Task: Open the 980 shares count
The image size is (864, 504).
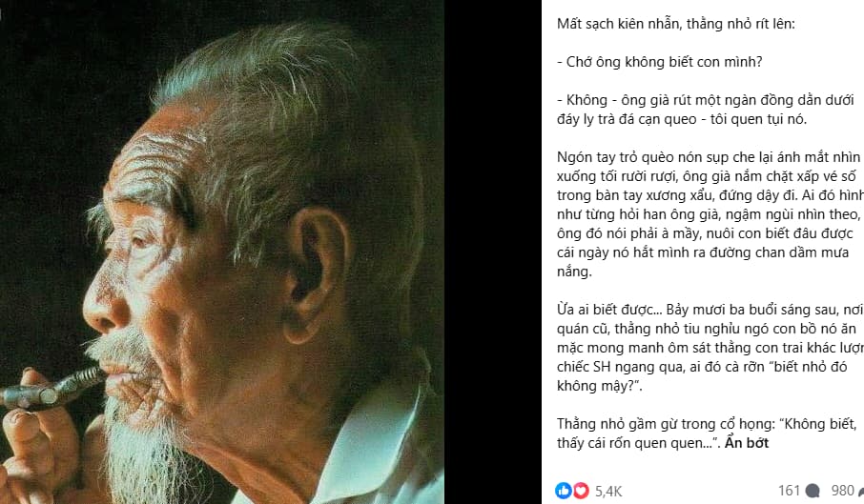Action: [x=842, y=491]
